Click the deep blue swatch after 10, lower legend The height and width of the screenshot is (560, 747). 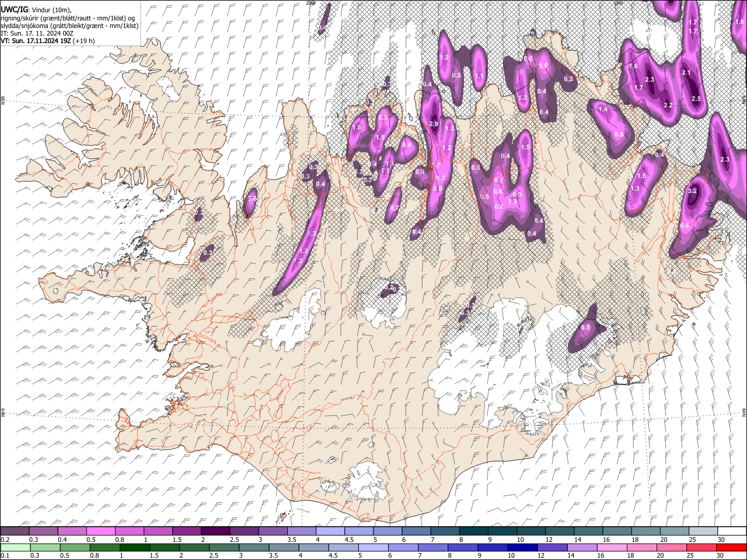pos(522,548)
